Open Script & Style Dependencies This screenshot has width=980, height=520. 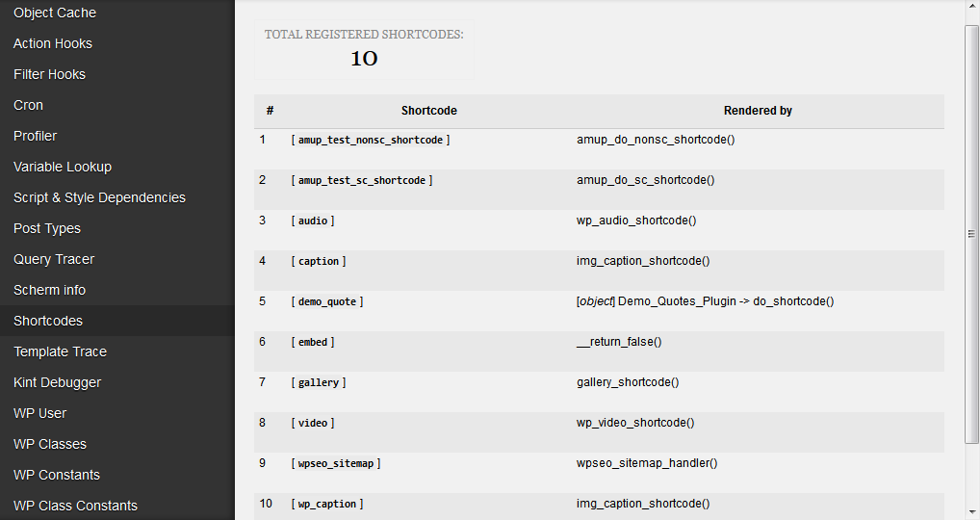coord(99,197)
